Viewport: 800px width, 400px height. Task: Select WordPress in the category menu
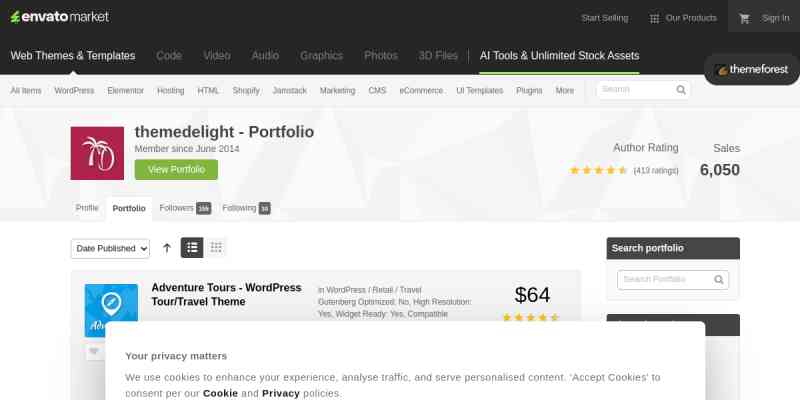[x=74, y=91]
